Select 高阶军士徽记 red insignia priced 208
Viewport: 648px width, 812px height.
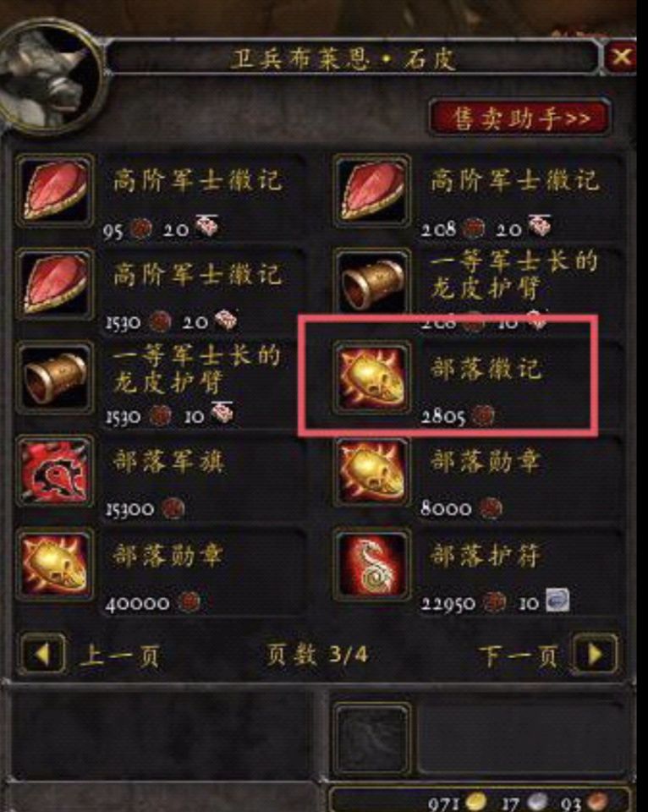click(x=371, y=190)
